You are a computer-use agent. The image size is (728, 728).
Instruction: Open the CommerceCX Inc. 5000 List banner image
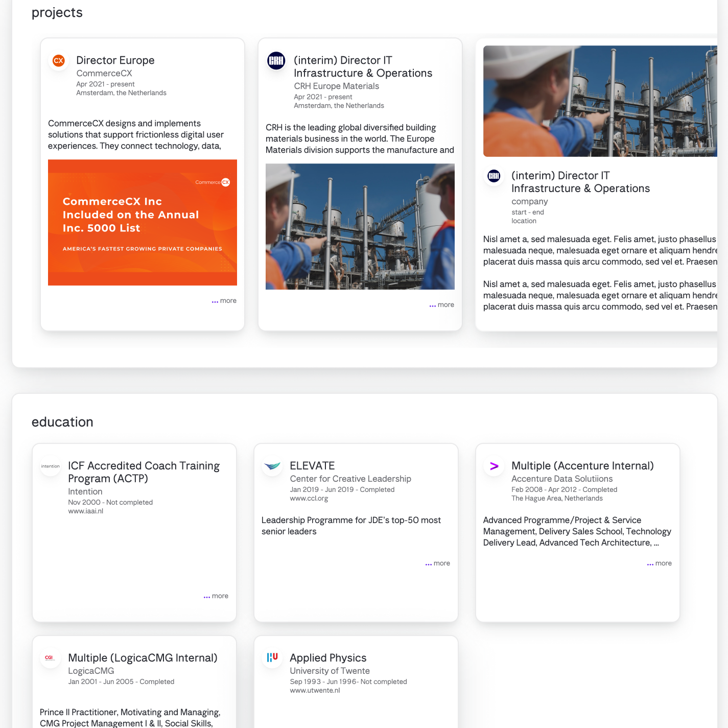[x=143, y=223]
